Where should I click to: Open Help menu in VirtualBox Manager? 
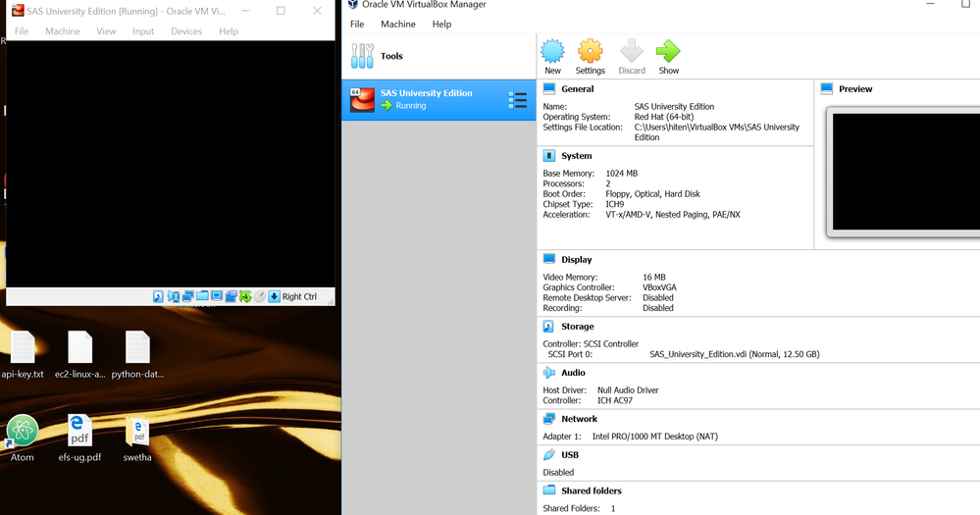coord(441,24)
